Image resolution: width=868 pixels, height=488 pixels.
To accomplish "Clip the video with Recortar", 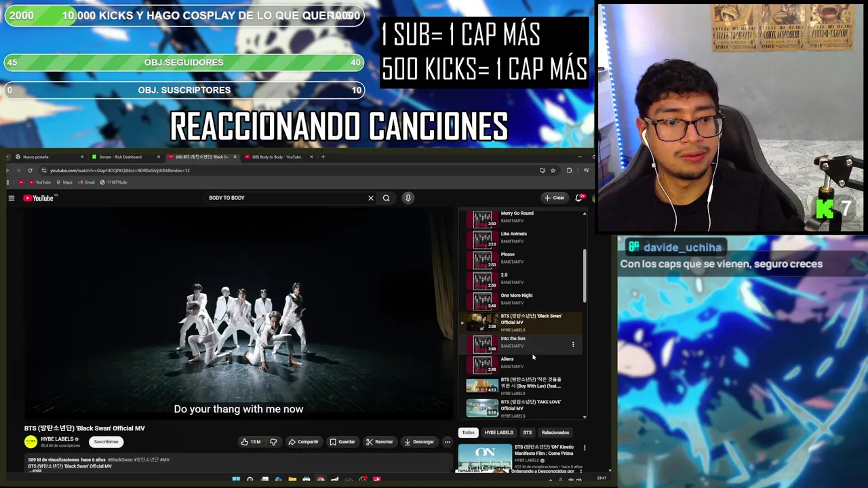I will (379, 442).
